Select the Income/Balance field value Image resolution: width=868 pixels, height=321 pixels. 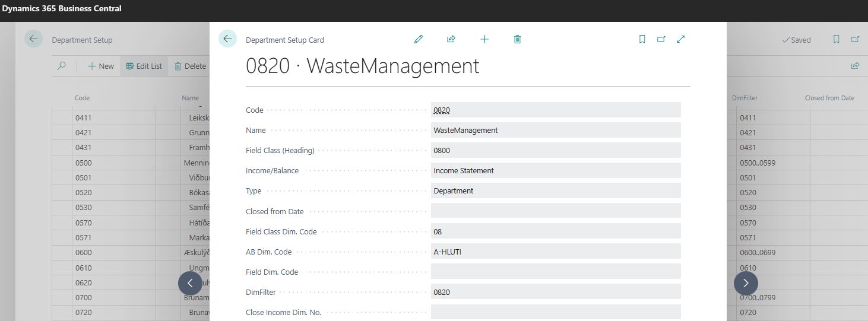pyautogui.click(x=556, y=170)
